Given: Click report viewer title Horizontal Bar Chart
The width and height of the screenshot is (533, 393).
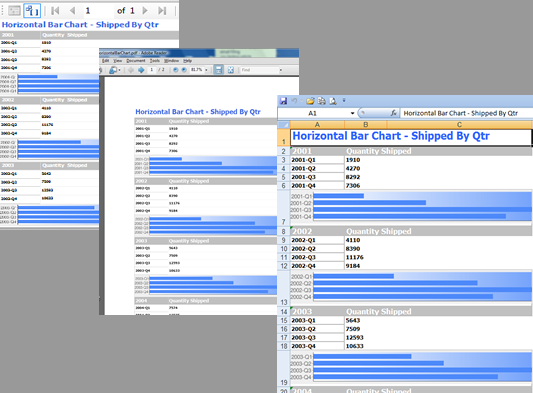Looking at the screenshot, I should 80,24.
